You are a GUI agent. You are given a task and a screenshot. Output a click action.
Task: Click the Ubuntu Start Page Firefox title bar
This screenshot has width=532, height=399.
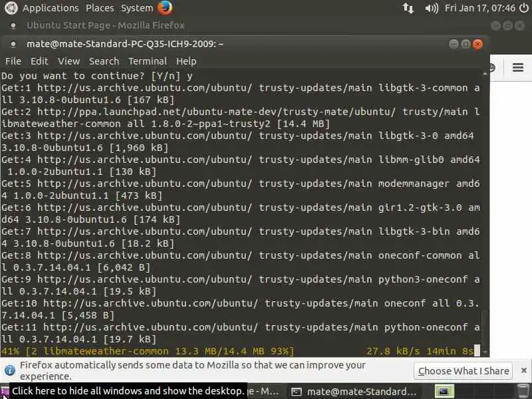coord(265,25)
